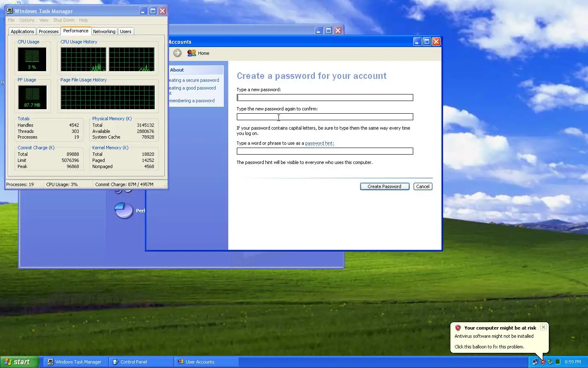This screenshot has height=368, width=588.
Task: Select the Performance tab
Action: [x=76, y=31]
